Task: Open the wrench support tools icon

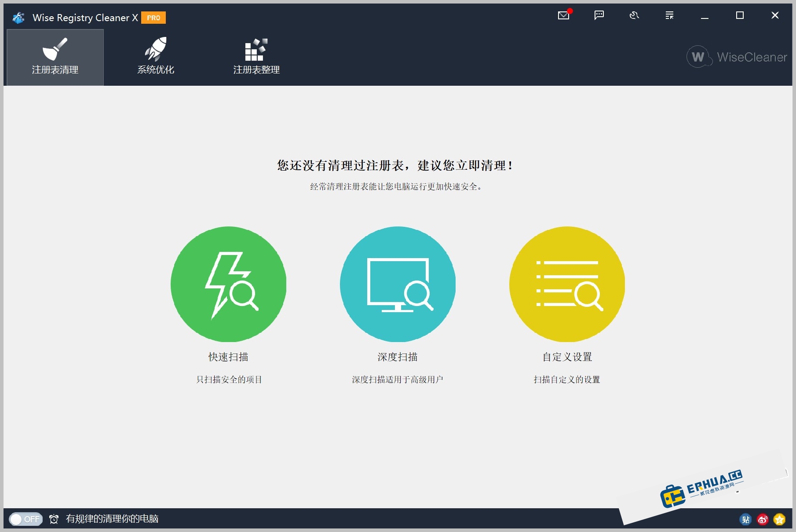Action: [634, 15]
